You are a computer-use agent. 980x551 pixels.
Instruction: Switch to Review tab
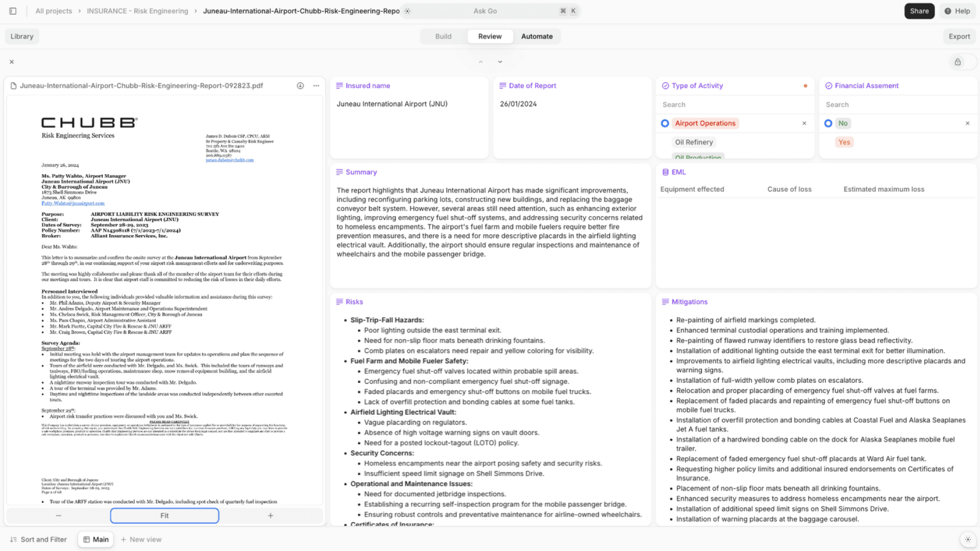[490, 36]
